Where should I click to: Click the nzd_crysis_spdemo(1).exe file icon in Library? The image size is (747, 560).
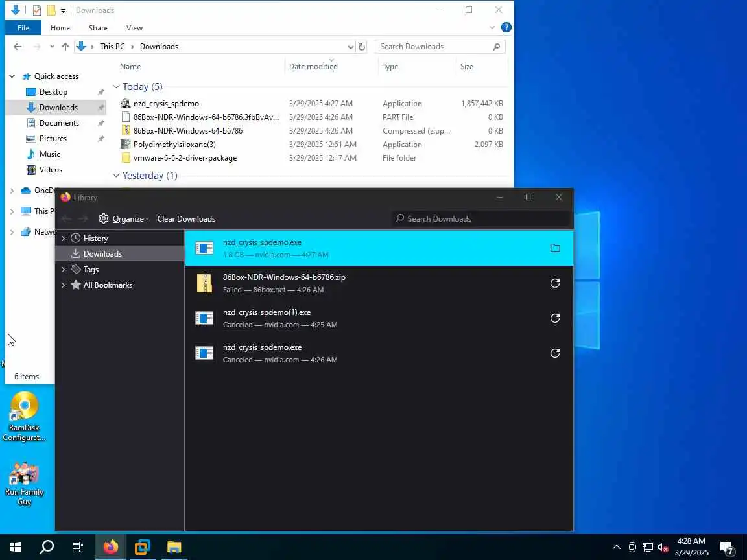point(204,318)
